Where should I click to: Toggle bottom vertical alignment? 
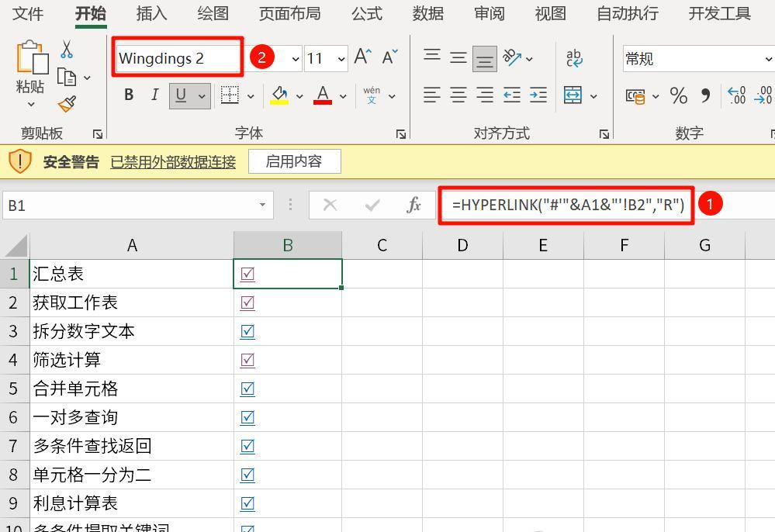(x=484, y=59)
